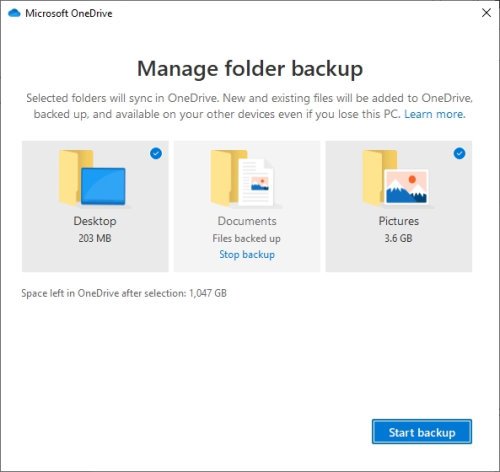
Task: Click the Files backed up status text
Action: 246,239
